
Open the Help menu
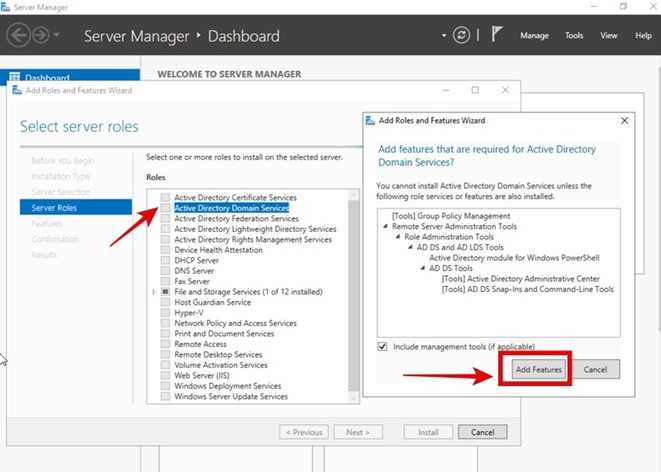tap(643, 35)
